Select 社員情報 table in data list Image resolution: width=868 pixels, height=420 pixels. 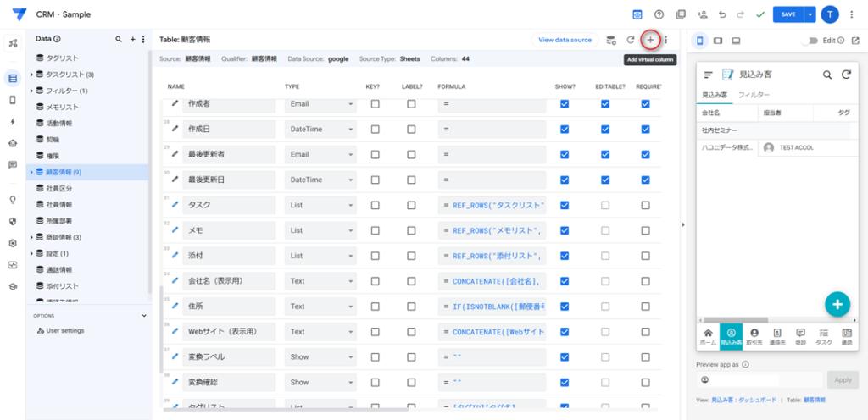point(58,204)
